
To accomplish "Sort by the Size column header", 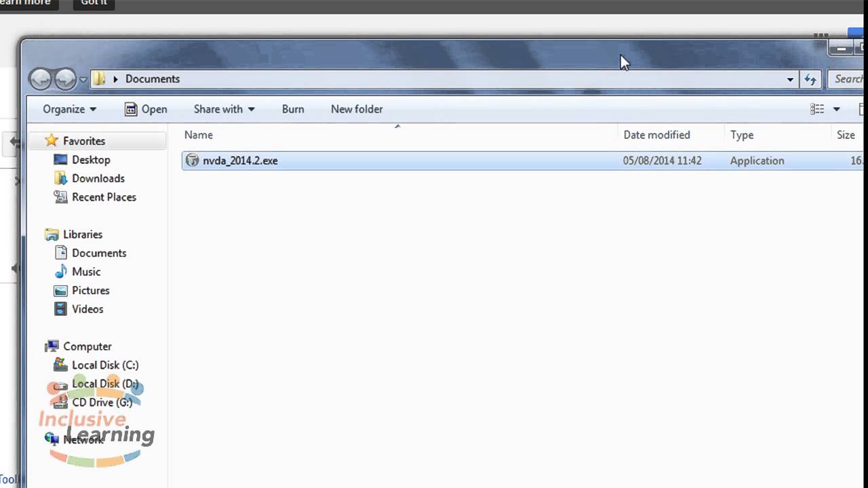I will (846, 135).
